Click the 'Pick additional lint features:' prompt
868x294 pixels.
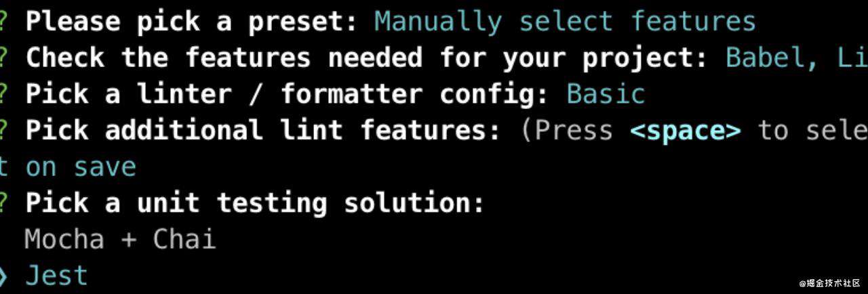(x=263, y=130)
